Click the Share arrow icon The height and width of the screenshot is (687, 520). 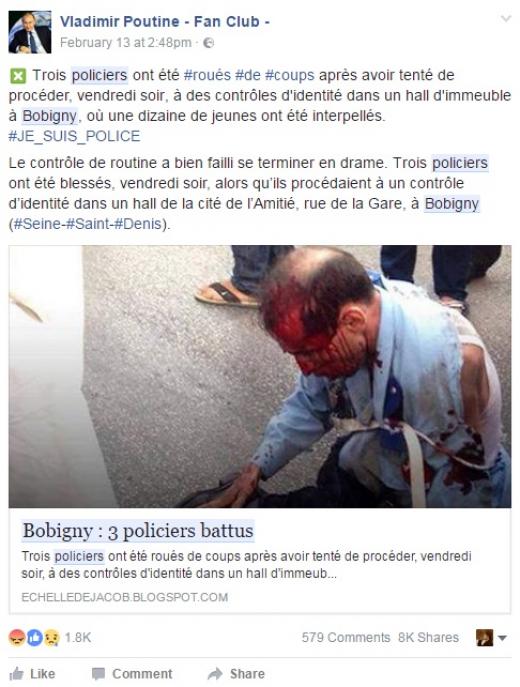tap(215, 673)
